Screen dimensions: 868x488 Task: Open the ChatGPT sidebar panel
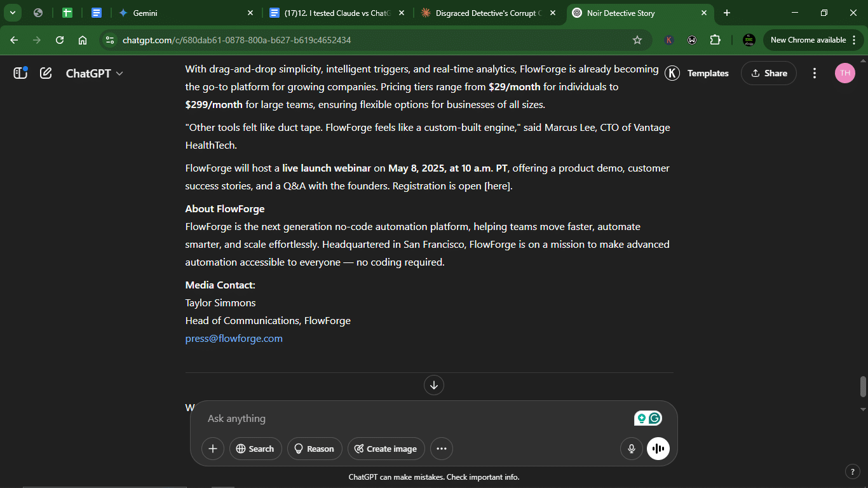click(x=20, y=73)
